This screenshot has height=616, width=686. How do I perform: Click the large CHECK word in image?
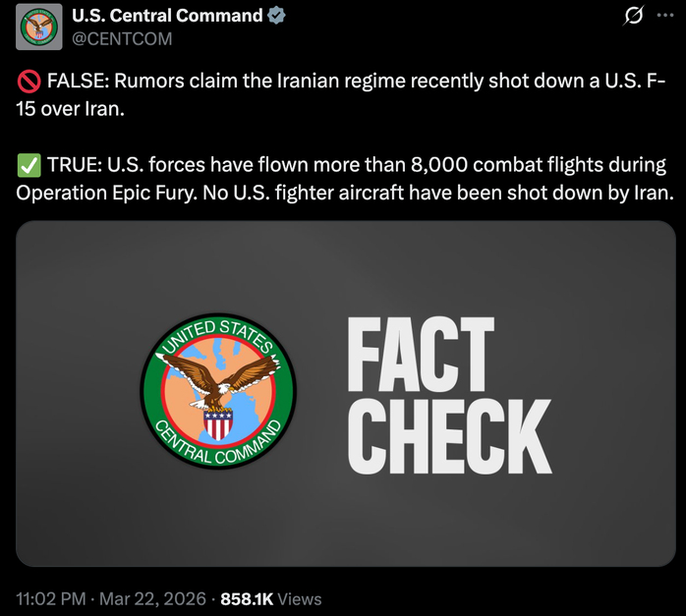pos(449,435)
